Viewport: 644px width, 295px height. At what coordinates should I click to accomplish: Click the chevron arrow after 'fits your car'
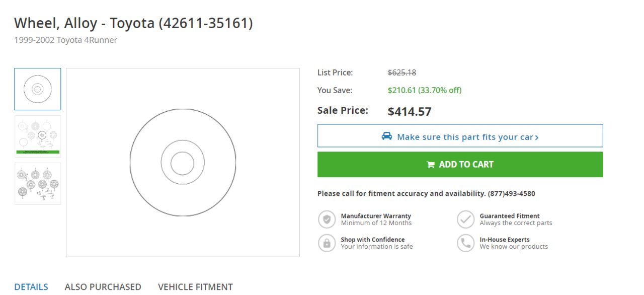pyautogui.click(x=537, y=137)
